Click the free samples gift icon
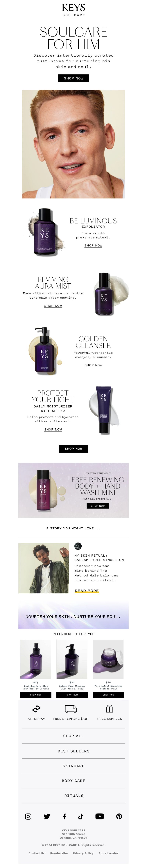 click(x=110, y=709)
